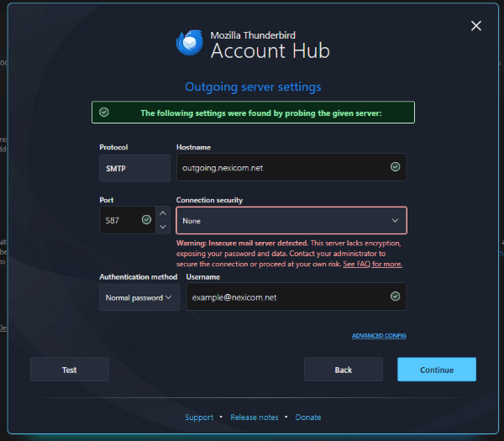Open the See FAQ for more link

pyautogui.click(x=372, y=265)
